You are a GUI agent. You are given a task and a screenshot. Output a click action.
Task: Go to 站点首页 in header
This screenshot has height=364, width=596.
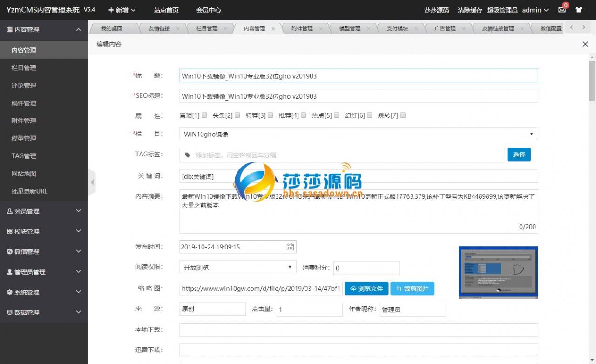pos(166,10)
